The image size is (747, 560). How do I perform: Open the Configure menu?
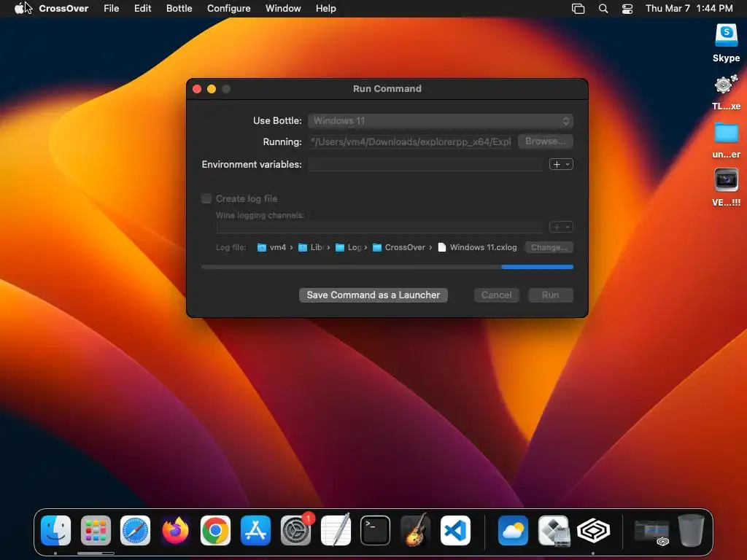tap(228, 8)
